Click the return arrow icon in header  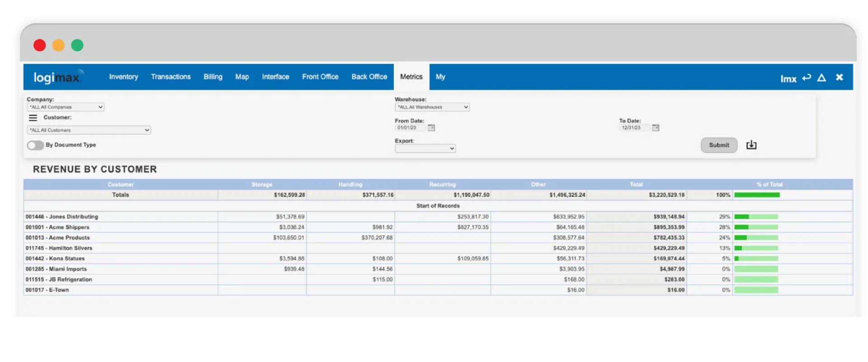[x=807, y=78]
